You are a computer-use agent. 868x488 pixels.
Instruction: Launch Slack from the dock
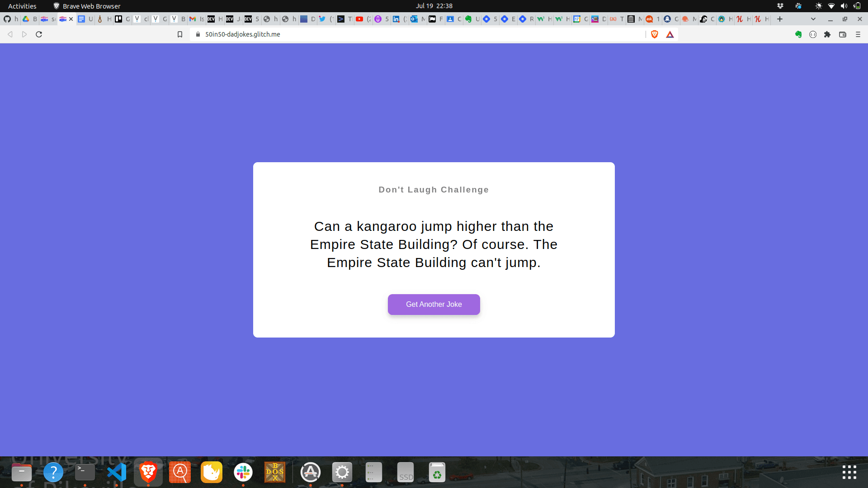point(243,473)
